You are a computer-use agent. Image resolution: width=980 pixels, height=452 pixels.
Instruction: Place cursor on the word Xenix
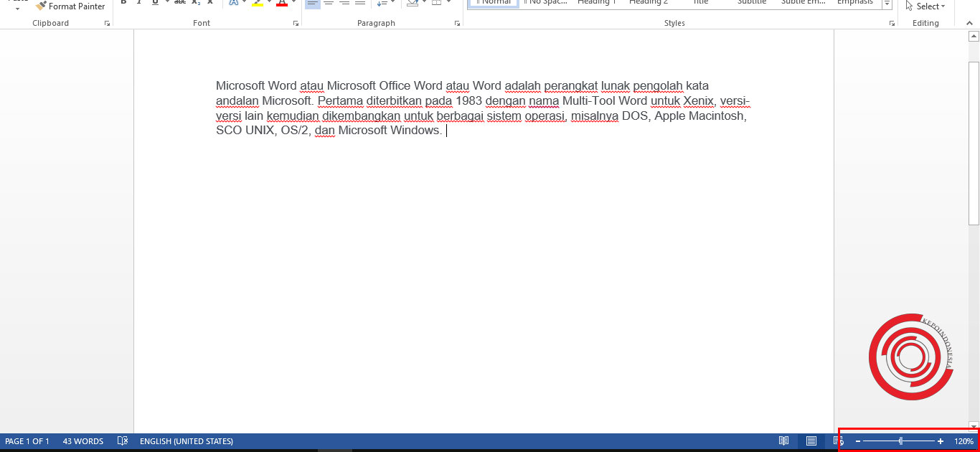[x=699, y=100]
